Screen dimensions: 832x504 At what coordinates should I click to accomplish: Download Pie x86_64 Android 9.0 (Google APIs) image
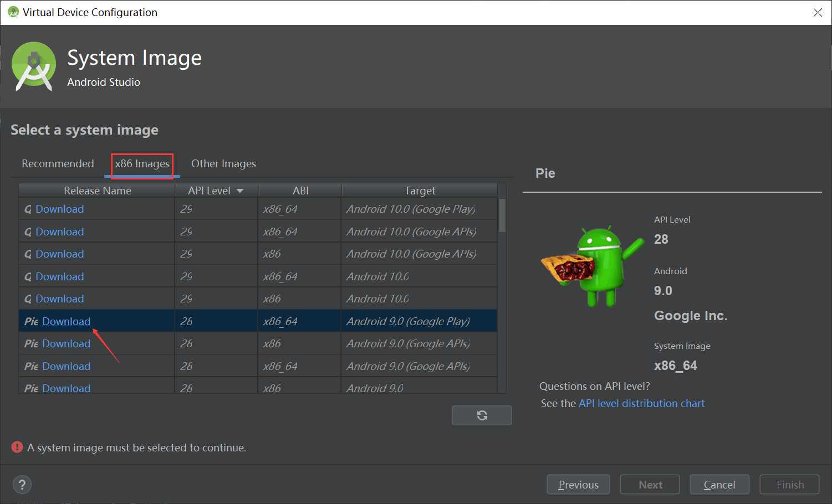67,366
